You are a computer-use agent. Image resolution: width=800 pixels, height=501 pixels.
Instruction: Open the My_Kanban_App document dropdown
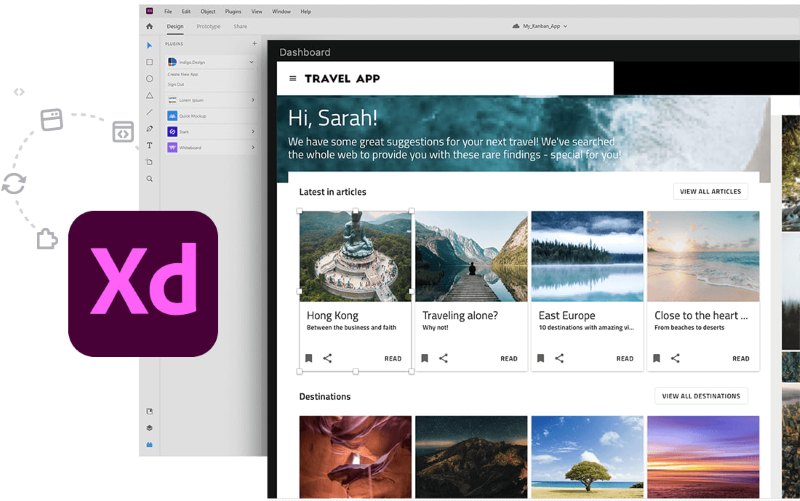565,26
